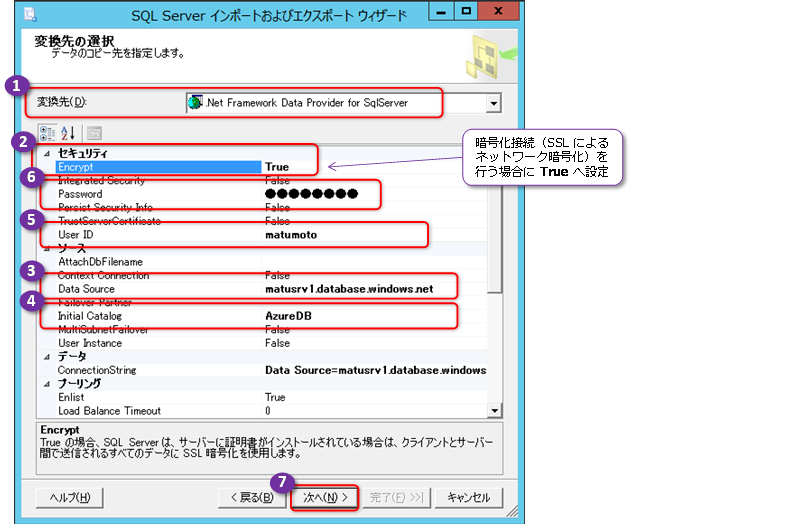
Task: Click the 完了(F) finish button
Action: [396, 497]
